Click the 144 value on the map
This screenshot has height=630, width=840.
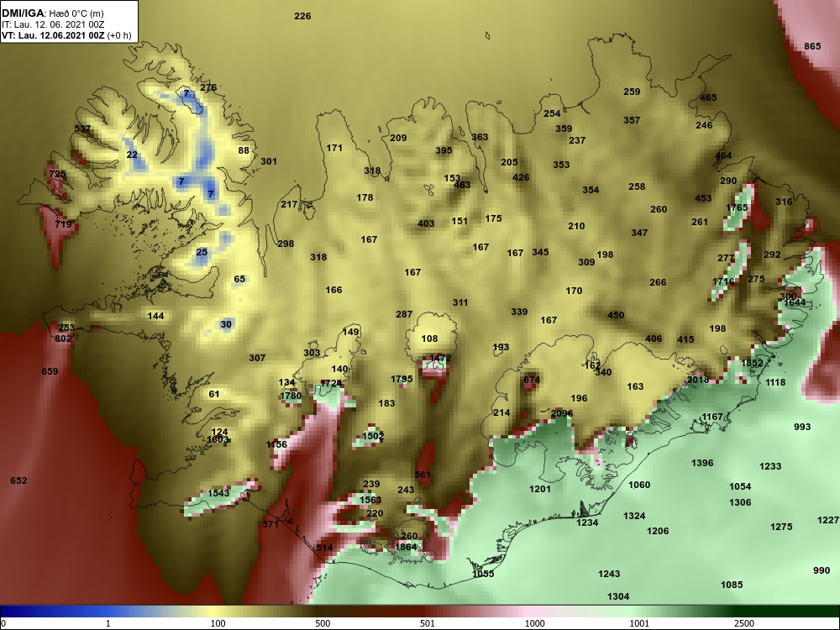click(155, 316)
